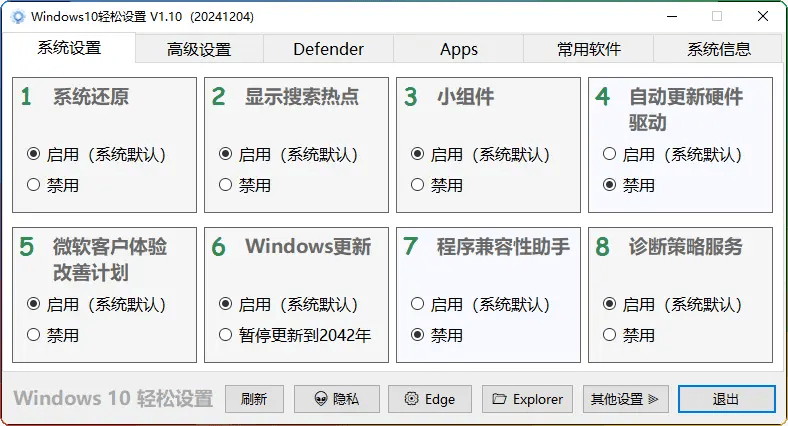Switch to the Apps tab
Image resolution: width=788 pixels, height=426 pixels.
tap(458, 49)
